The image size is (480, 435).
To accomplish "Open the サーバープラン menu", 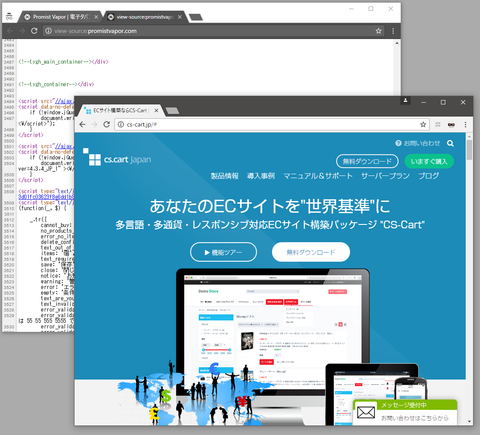I will coord(385,176).
